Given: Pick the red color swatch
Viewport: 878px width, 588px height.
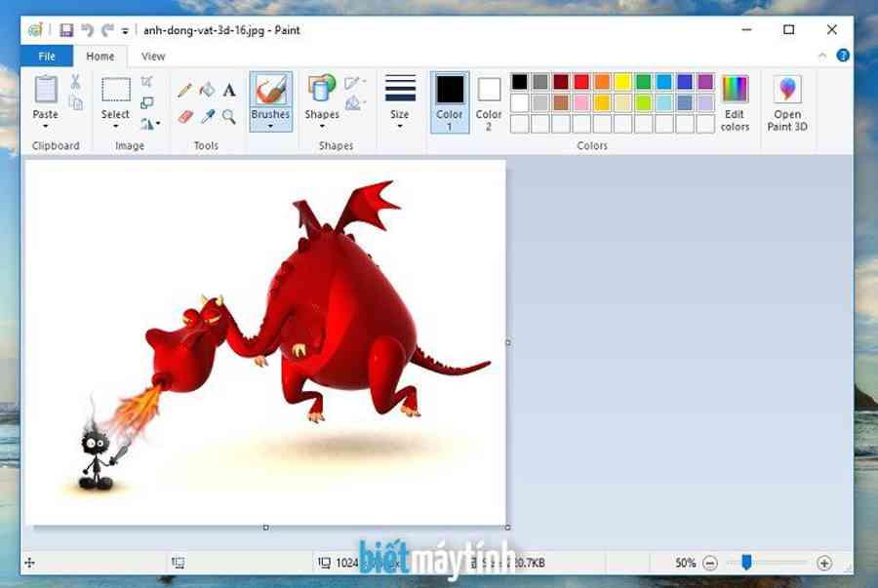Looking at the screenshot, I should pos(581,82).
